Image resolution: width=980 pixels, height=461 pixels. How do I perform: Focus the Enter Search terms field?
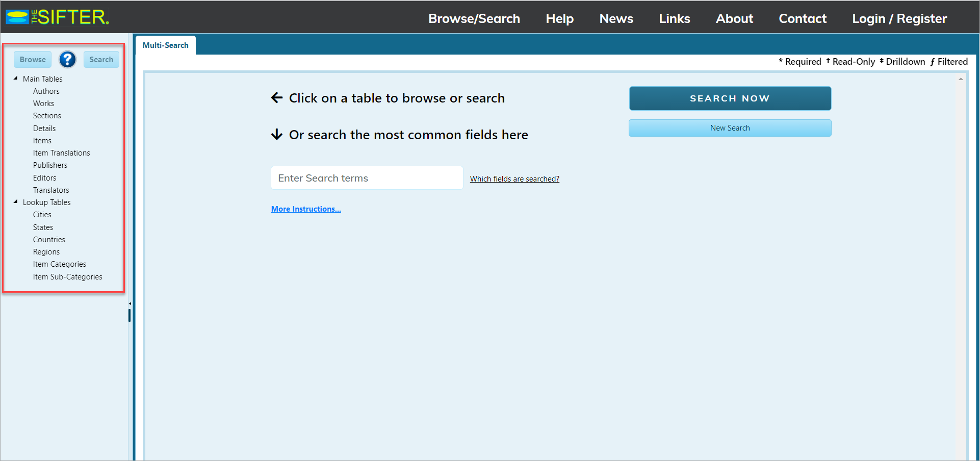tap(367, 178)
